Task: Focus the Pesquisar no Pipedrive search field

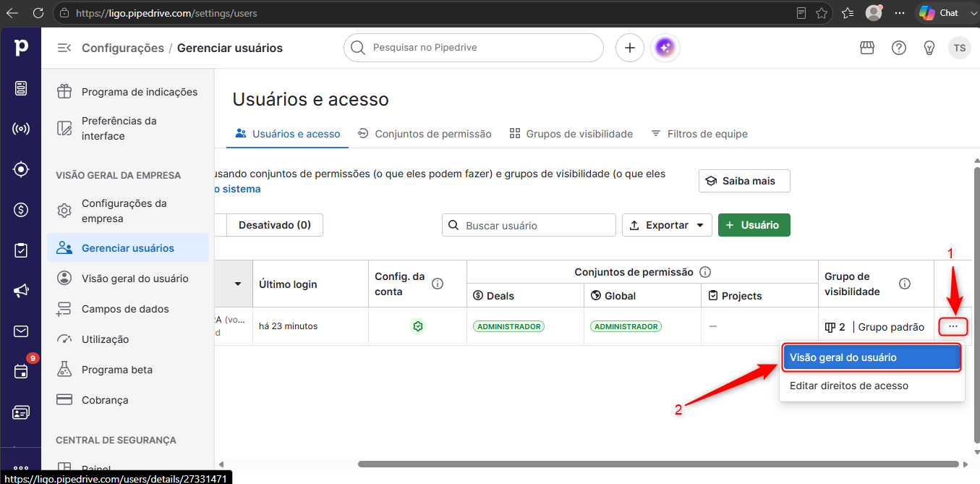Action: (x=474, y=48)
